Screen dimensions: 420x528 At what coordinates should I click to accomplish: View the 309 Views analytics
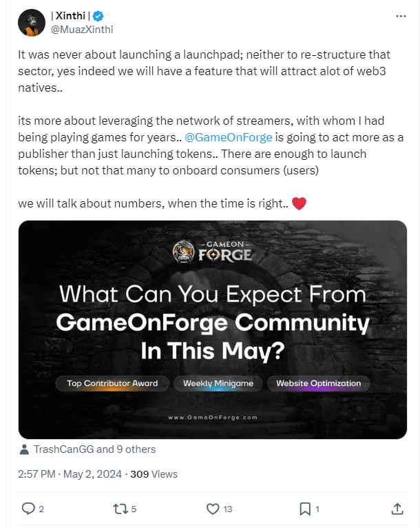(154, 474)
